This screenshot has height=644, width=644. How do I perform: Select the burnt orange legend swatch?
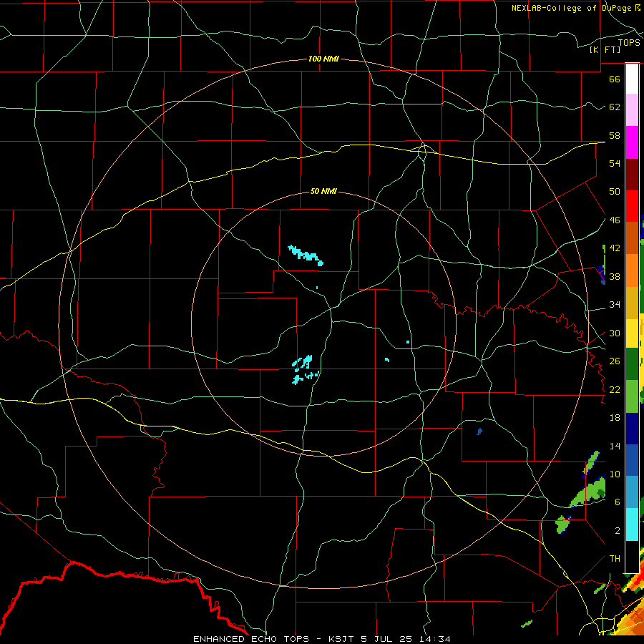[632, 238]
